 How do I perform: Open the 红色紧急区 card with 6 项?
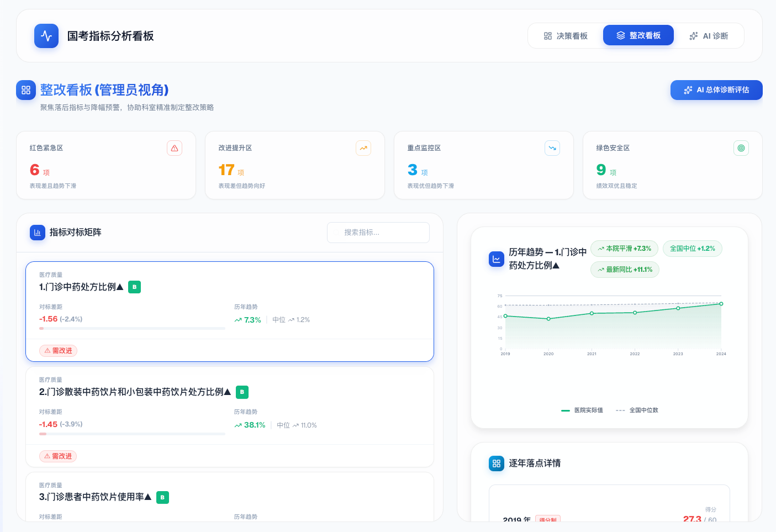tap(106, 165)
